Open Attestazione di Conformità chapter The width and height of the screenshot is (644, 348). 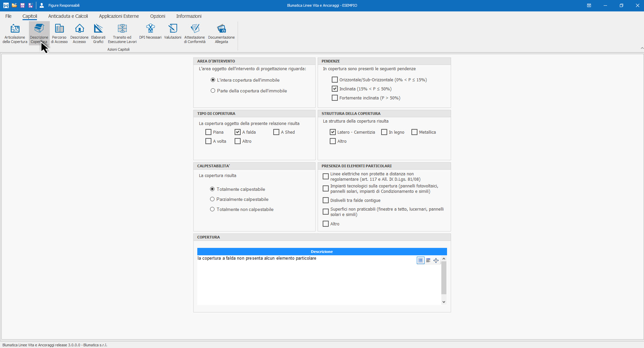[195, 34]
